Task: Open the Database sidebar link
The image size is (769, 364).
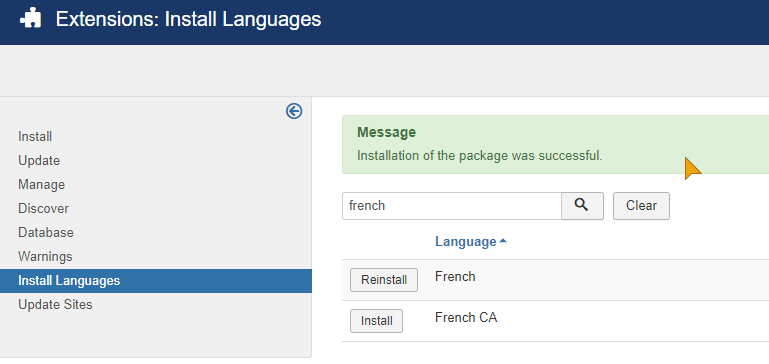Action: pyautogui.click(x=46, y=233)
